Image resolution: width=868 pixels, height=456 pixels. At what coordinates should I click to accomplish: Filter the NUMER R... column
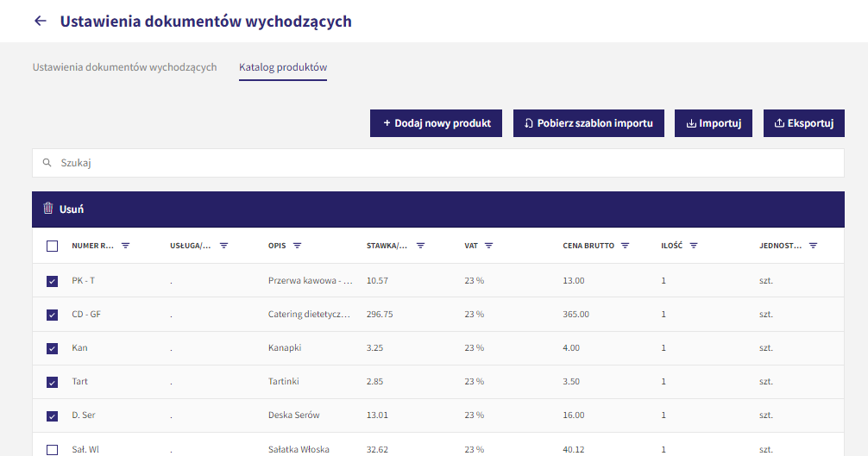tap(126, 246)
